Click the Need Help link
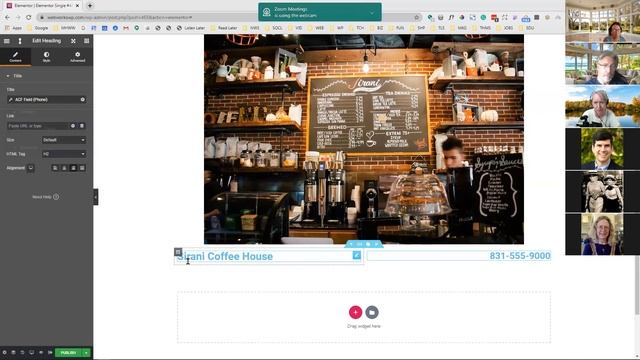Screen dimensions: 640x360 point(45,197)
